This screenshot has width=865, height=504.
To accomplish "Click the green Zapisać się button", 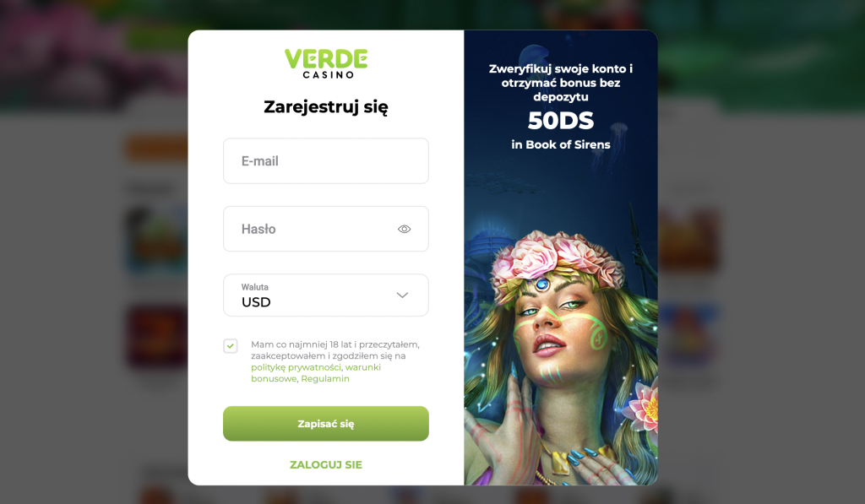I will click(326, 424).
